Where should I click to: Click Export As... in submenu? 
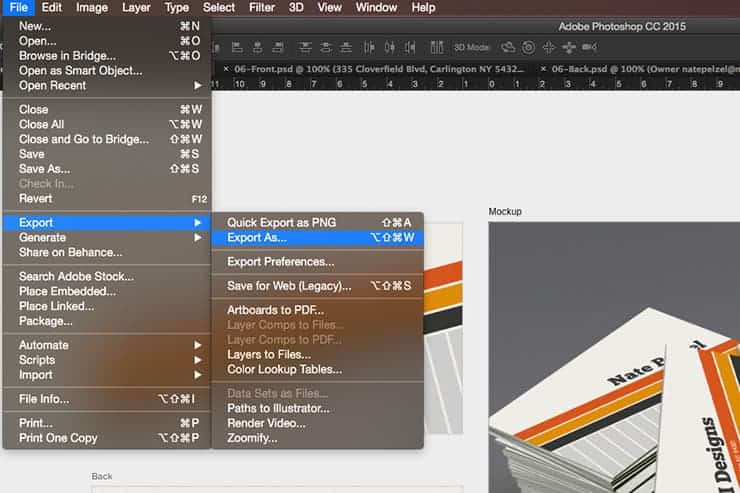(318, 238)
